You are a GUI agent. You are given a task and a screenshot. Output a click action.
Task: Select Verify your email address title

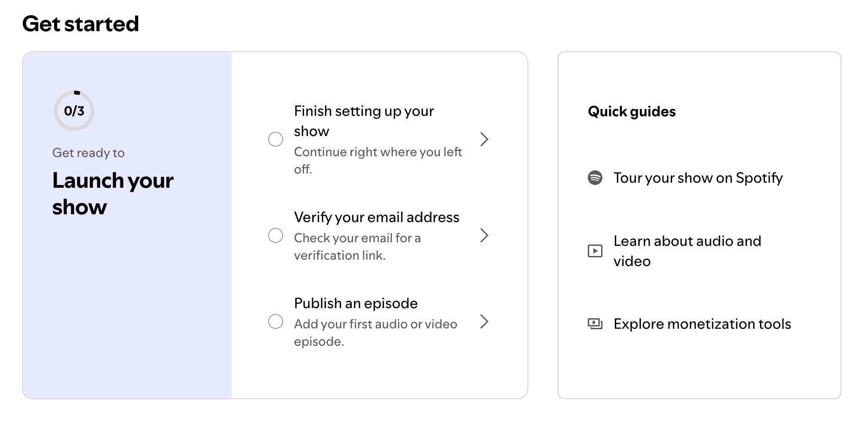376,217
